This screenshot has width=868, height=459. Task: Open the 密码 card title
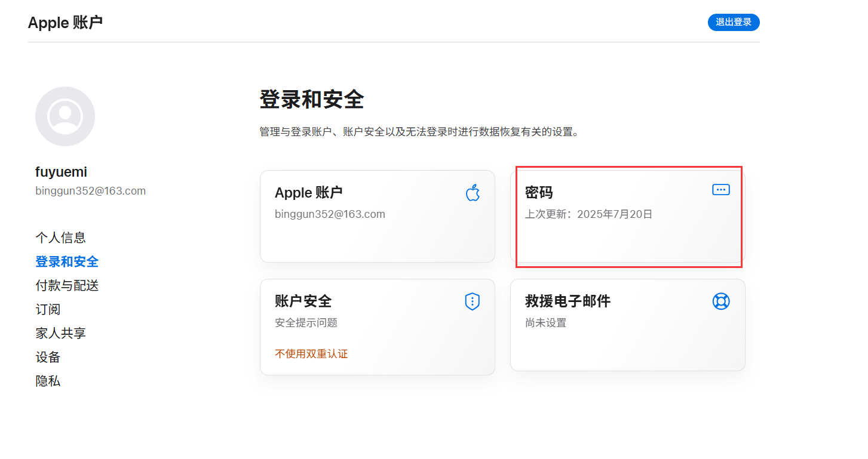539,193
